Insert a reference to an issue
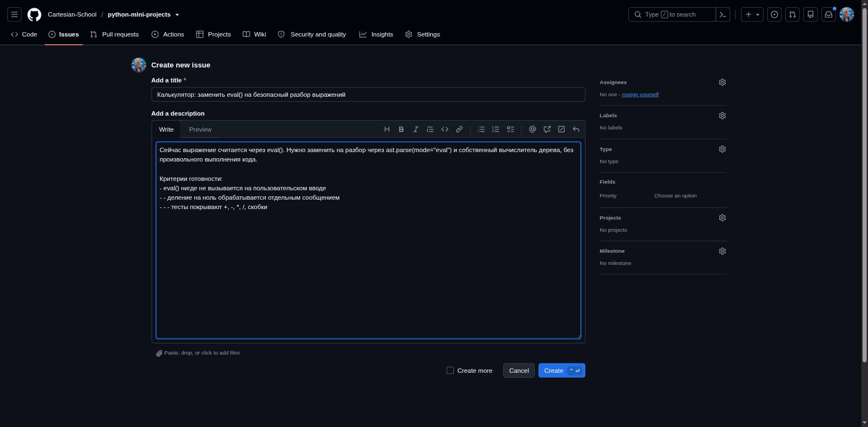Viewport: 868px width, 427px height. (547, 129)
